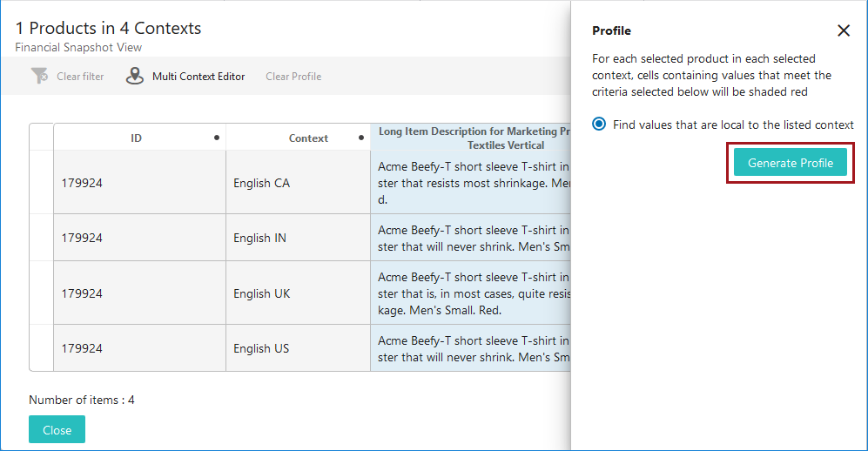Click the Generate Profile button
868x451 pixels.
click(790, 163)
